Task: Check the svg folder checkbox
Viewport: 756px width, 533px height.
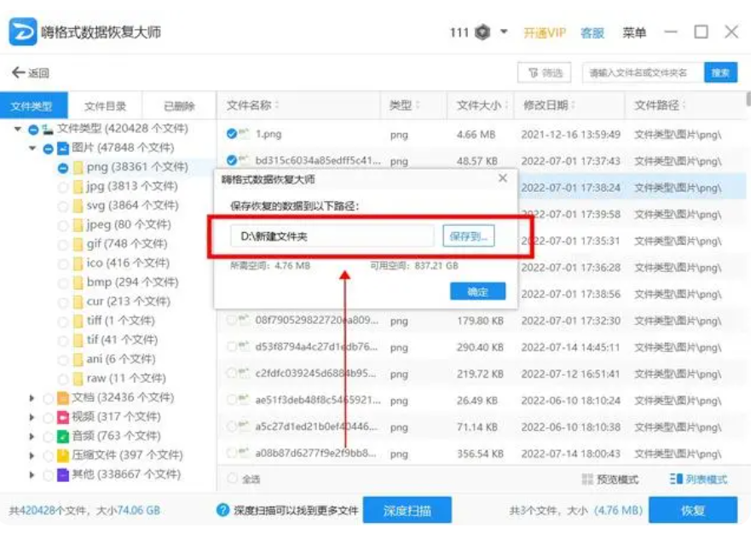Action: [x=63, y=206]
